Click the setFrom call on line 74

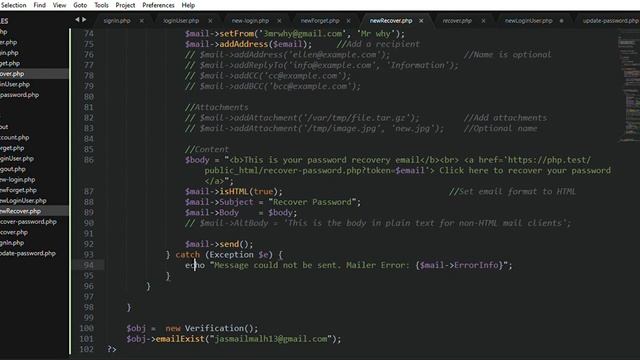click(x=295, y=34)
